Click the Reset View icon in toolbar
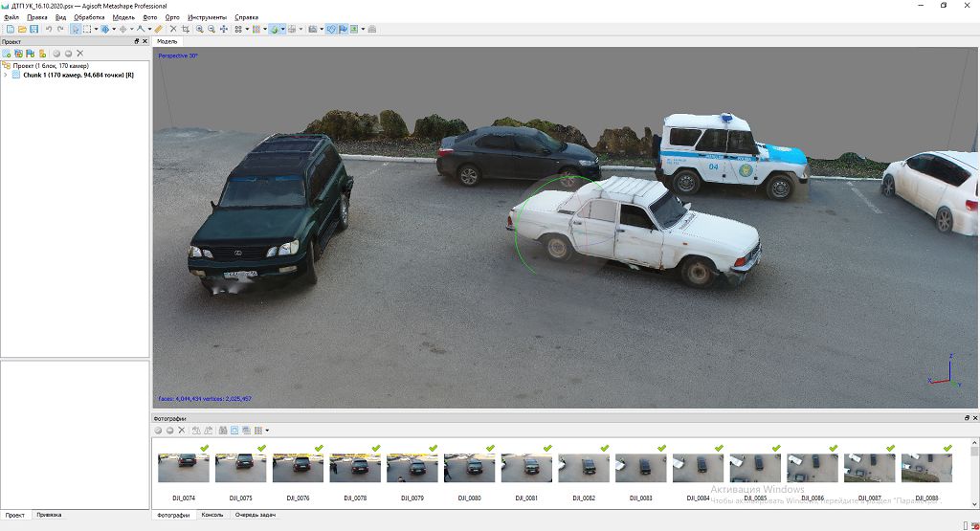The image size is (980, 531). click(x=224, y=30)
